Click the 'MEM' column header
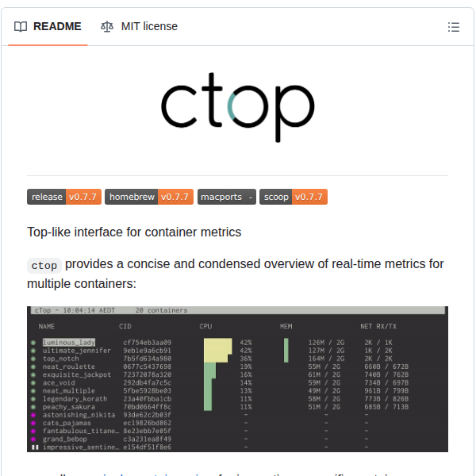476x476 pixels. (286, 326)
